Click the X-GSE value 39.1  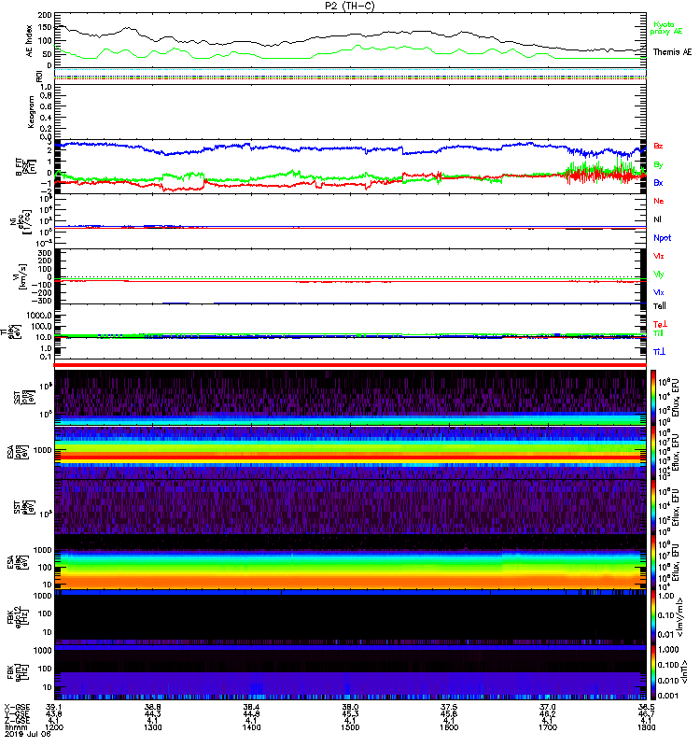click(54, 708)
